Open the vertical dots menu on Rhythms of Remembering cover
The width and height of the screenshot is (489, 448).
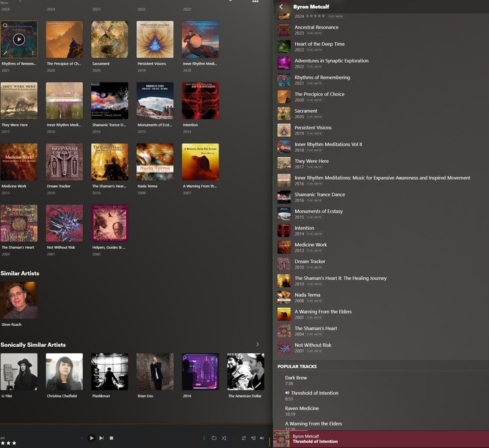pyautogui.click(x=32, y=53)
